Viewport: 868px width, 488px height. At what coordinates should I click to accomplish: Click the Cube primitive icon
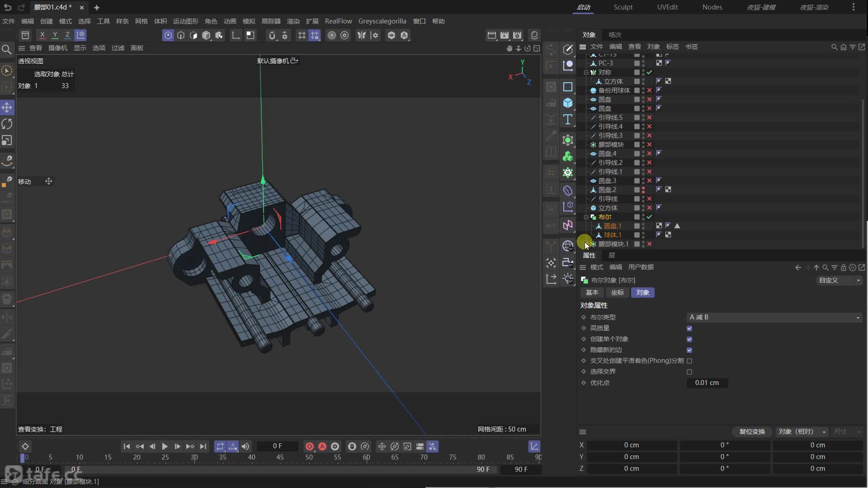point(568,103)
